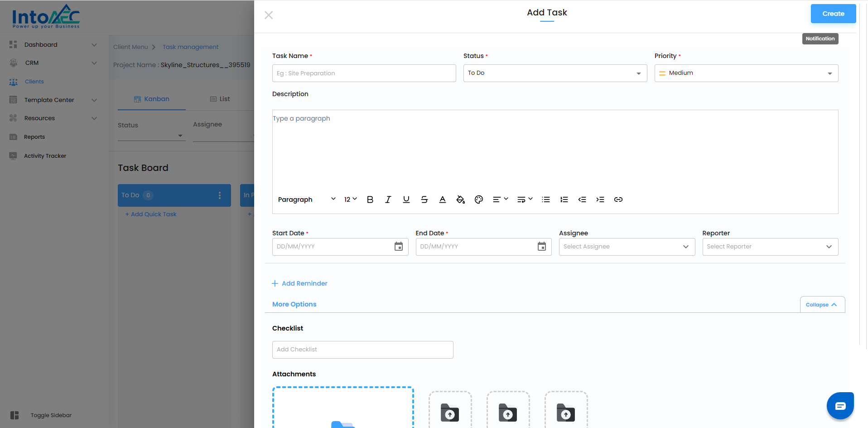Toggle bold formatting in description editor
The width and height of the screenshot is (868, 428).
click(370, 199)
